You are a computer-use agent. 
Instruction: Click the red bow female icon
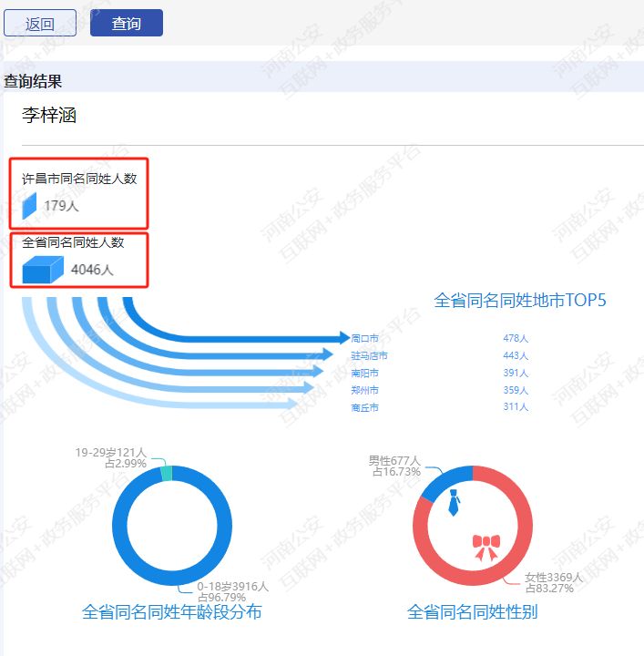coord(486,546)
